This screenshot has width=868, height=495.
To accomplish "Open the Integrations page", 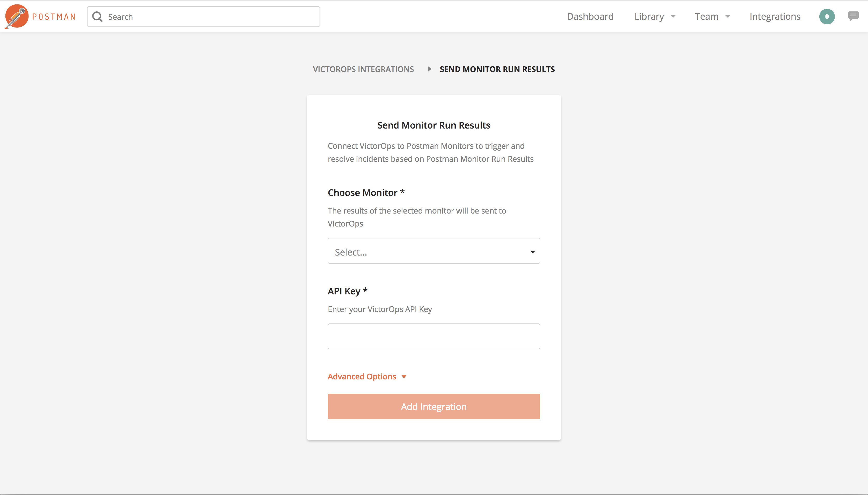I will point(775,16).
